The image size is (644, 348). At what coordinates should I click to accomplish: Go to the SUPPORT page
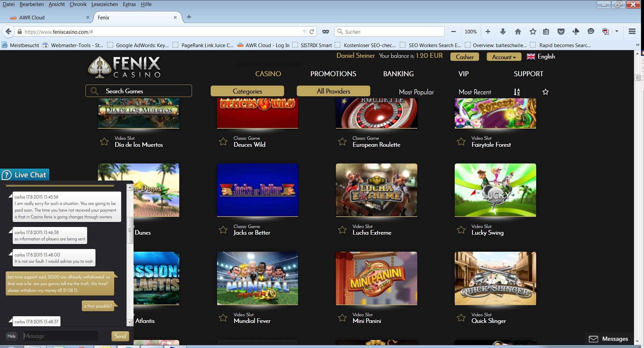click(x=528, y=74)
